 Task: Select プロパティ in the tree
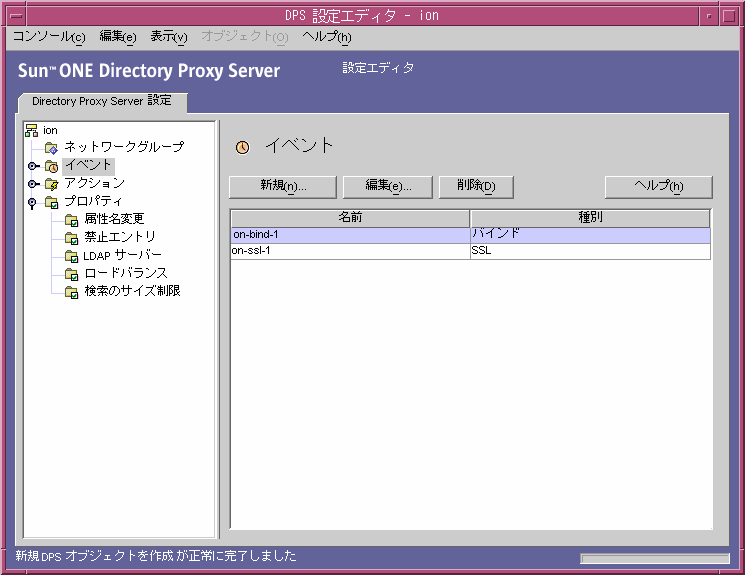(x=93, y=201)
